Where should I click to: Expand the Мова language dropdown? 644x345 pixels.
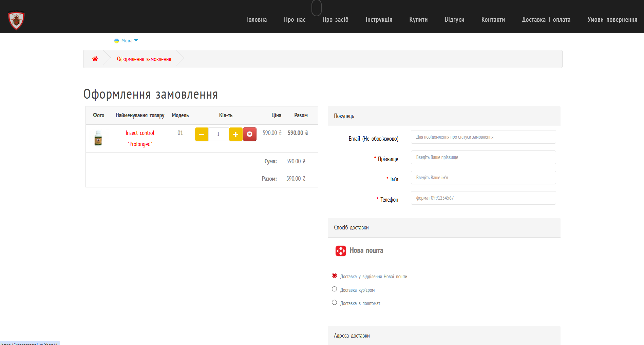pos(129,41)
